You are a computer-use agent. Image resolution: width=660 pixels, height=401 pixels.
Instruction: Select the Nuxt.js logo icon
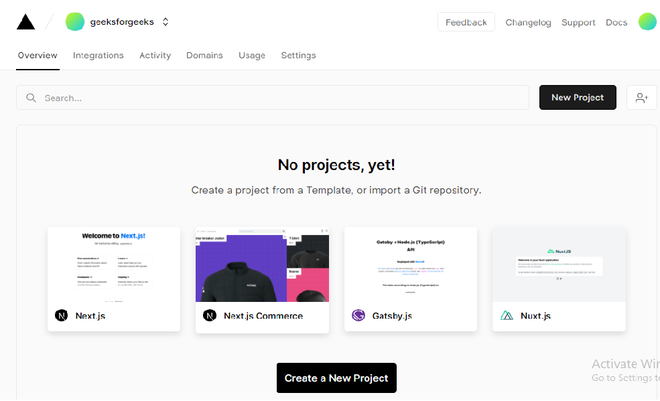(506, 315)
